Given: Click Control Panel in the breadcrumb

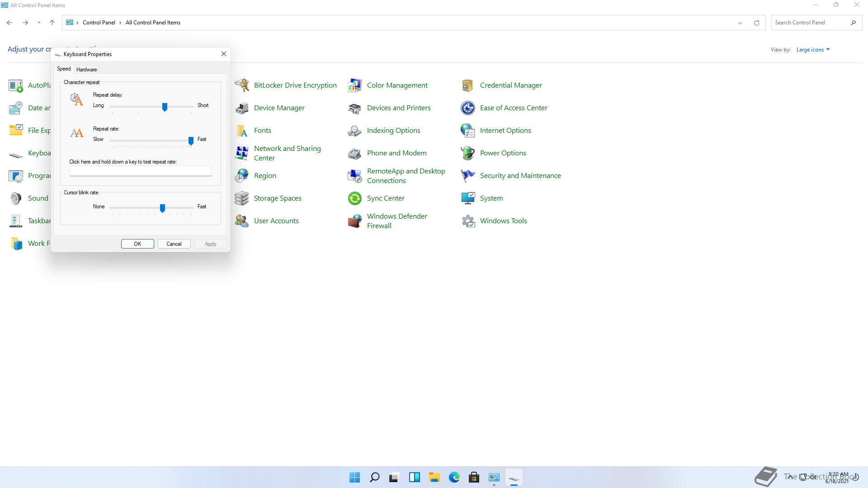Looking at the screenshot, I should [99, 23].
